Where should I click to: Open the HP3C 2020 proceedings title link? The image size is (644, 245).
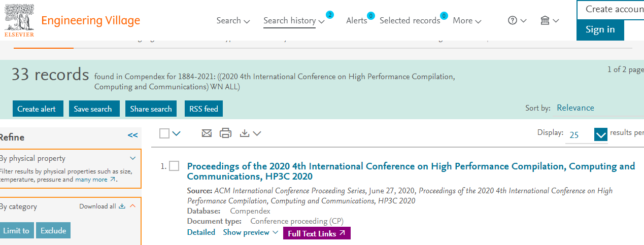pyautogui.click(x=411, y=171)
